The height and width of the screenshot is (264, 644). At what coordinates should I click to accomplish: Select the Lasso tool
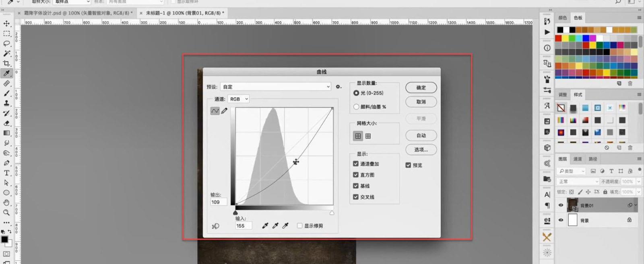tap(6, 43)
